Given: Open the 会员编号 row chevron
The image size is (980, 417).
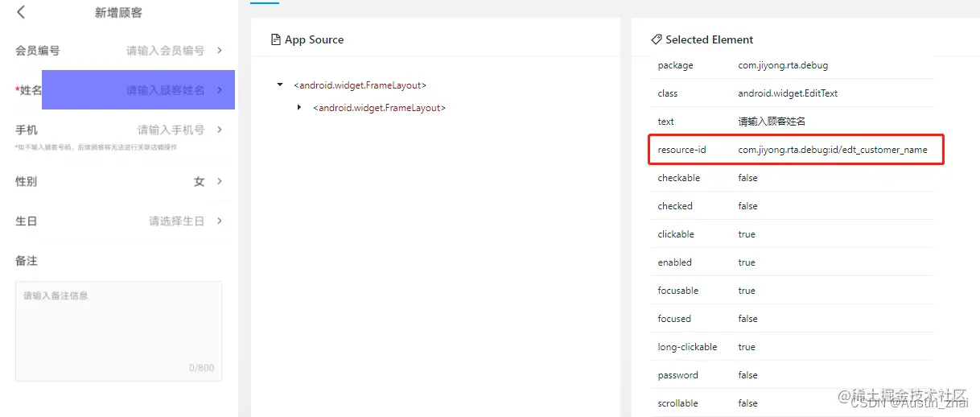Looking at the screenshot, I should click(x=220, y=50).
